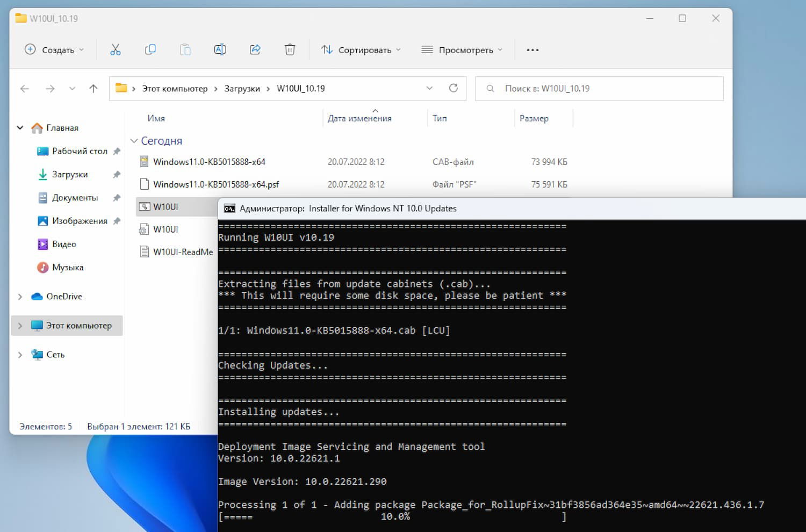The width and height of the screenshot is (806, 532).
Task: Expand the OneDrive tree node
Action: [x=20, y=297]
